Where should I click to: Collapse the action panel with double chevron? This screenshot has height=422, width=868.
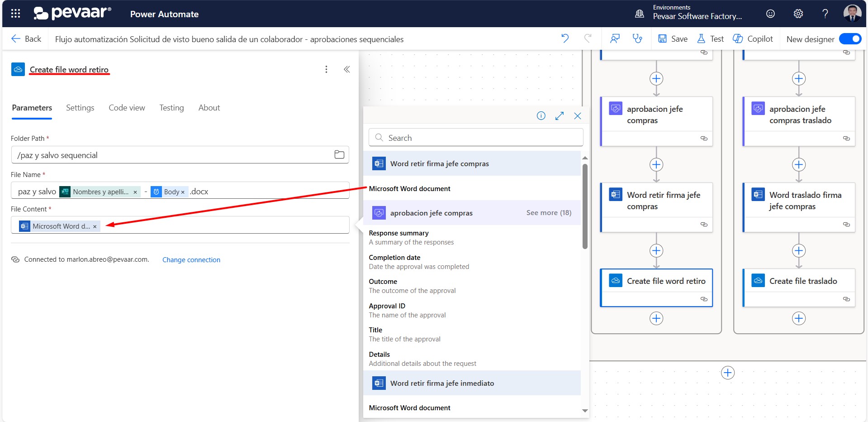[347, 69]
